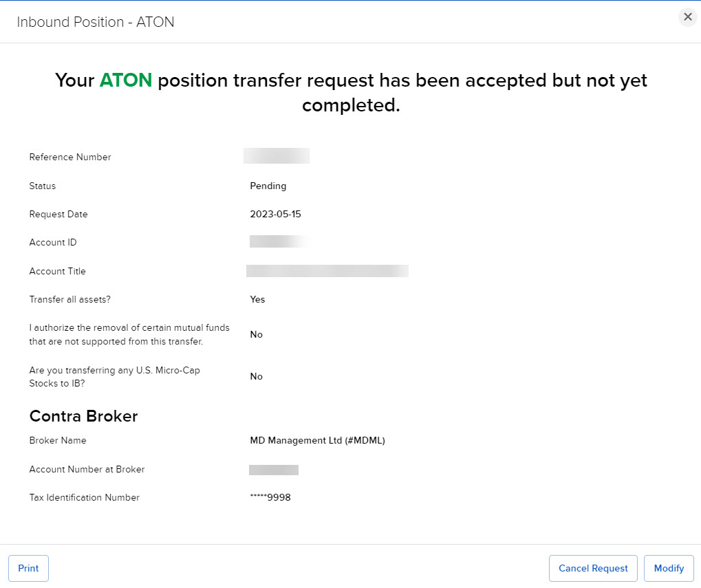
Task: Click the Print button
Action: click(x=28, y=568)
